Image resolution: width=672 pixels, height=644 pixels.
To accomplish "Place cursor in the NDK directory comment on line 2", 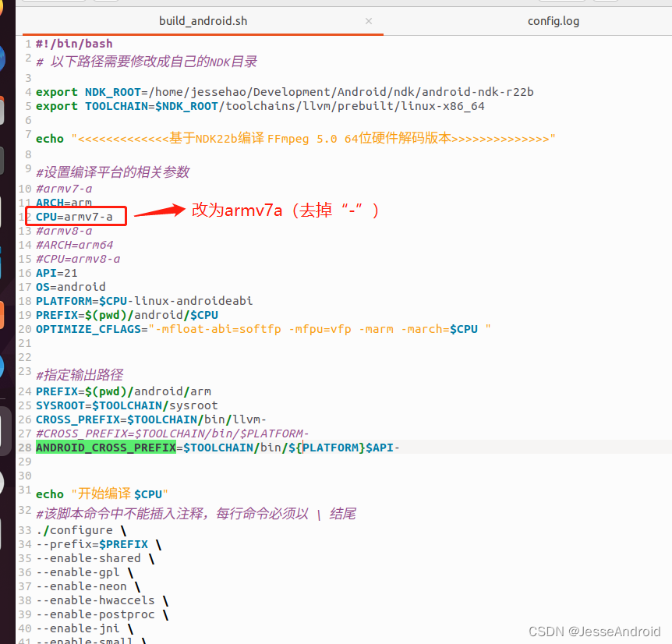I will 147,62.
